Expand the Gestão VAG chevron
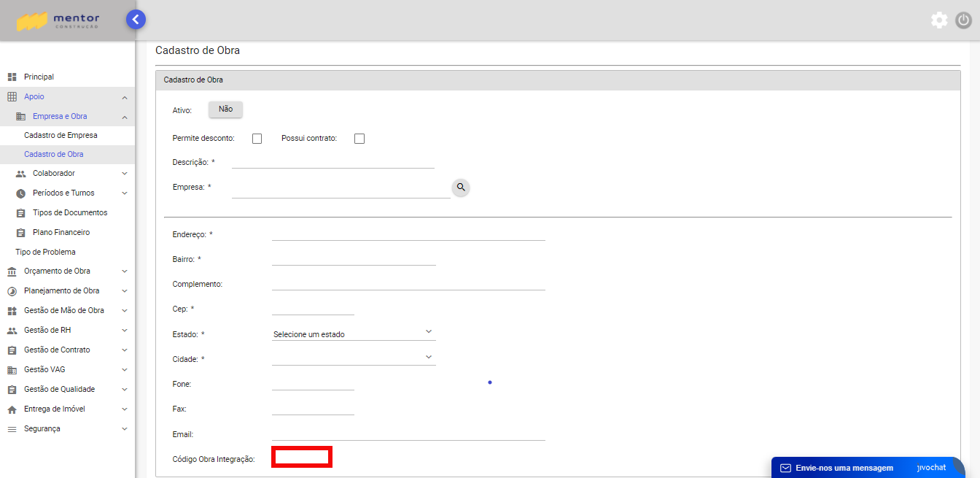Image resolution: width=980 pixels, height=478 pixels. [125, 370]
